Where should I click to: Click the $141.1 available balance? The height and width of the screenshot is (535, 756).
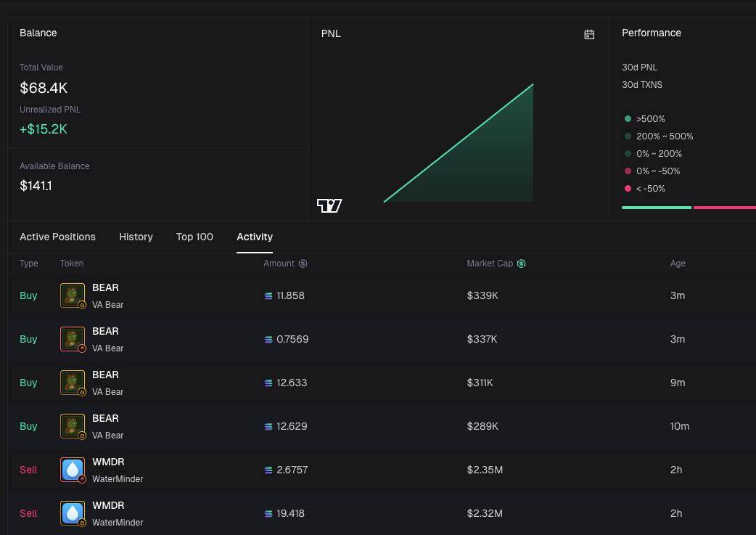[36, 186]
